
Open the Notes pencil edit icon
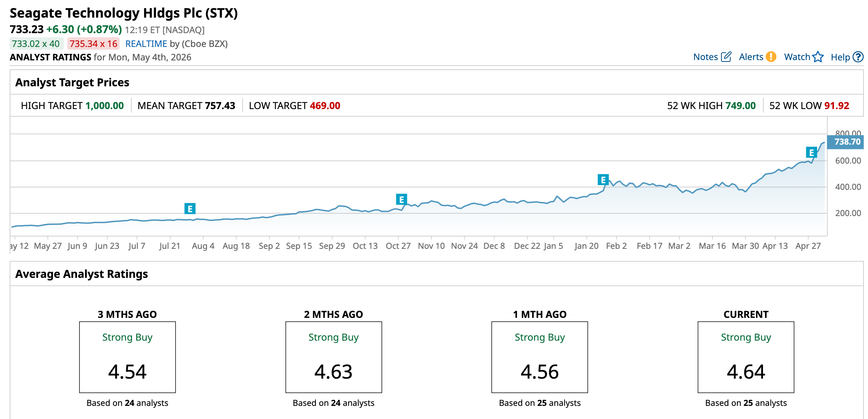coord(726,57)
